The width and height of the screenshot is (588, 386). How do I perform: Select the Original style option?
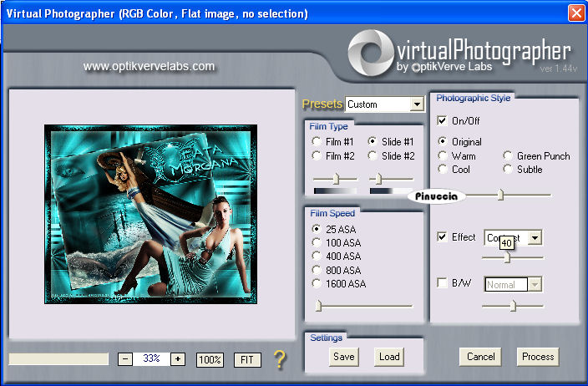(x=443, y=141)
